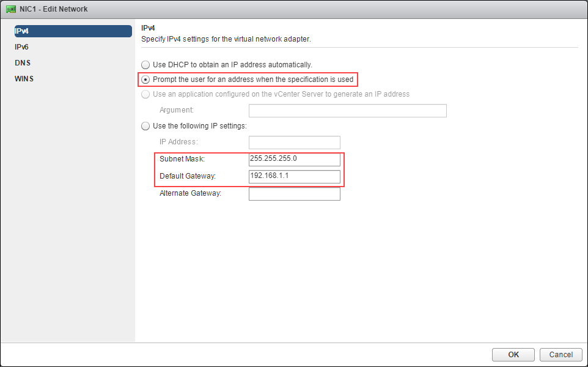Click the IPv4 heading in main panel

[x=148, y=28]
